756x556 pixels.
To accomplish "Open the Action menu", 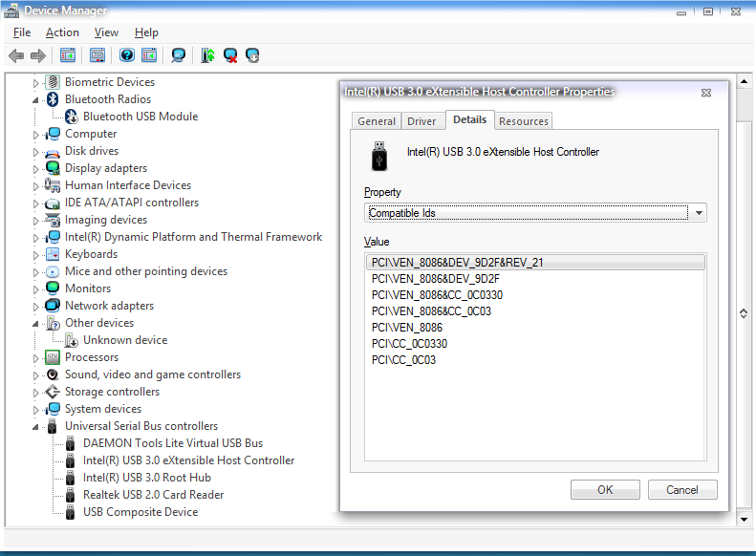I will pyautogui.click(x=62, y=32).
